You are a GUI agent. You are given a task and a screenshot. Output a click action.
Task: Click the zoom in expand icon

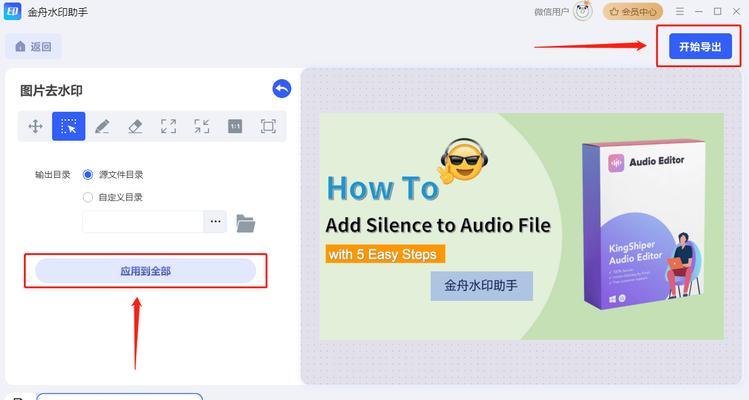click(168, 127)
